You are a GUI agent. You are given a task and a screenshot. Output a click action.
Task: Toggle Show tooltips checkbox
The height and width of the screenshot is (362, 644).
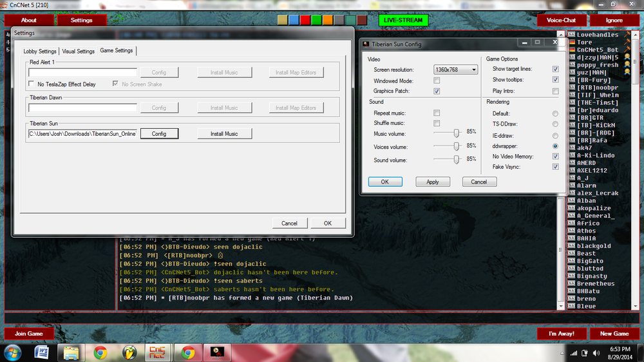tap(555, 79)
